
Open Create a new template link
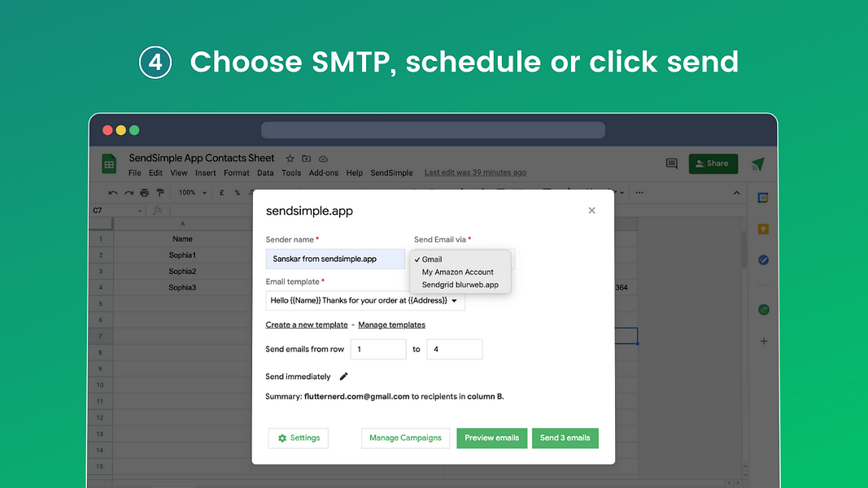coord(306,324)
